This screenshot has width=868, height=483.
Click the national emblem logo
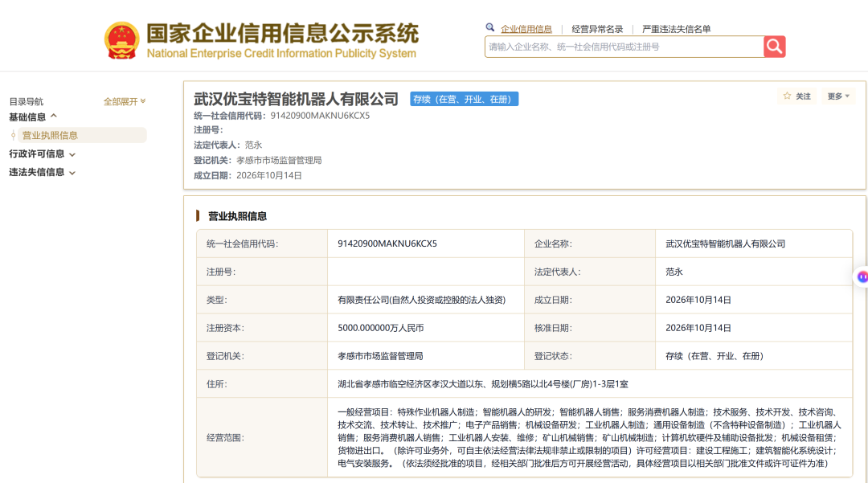tap(122, 40)
